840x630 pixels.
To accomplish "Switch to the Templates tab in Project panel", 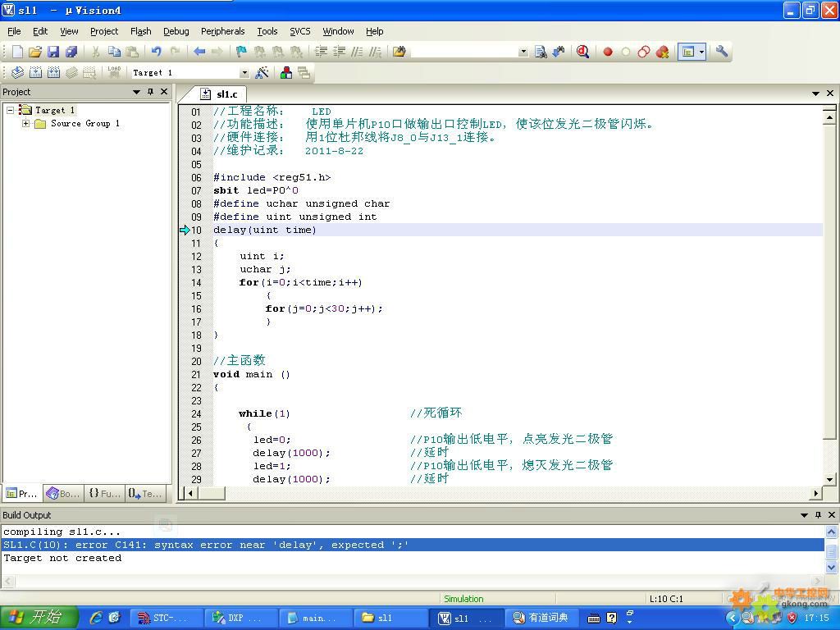I will [144, 493].
